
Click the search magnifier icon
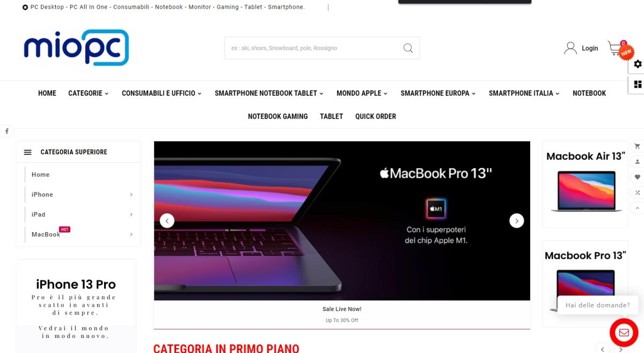coord(408,48)
